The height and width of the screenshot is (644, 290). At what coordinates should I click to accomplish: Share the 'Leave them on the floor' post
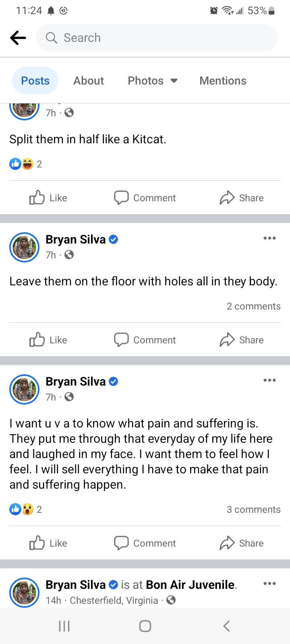pyautogui.click(x=242, y=340)
